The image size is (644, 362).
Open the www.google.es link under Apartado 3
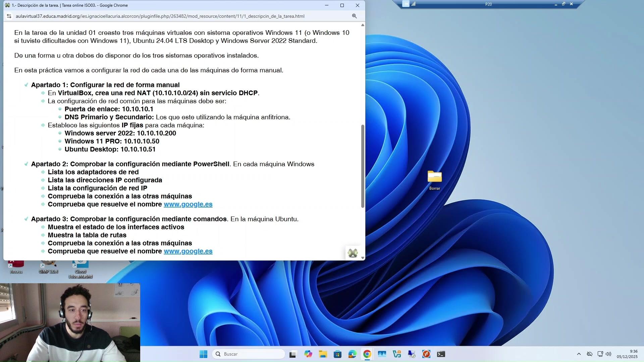(188, 251)
